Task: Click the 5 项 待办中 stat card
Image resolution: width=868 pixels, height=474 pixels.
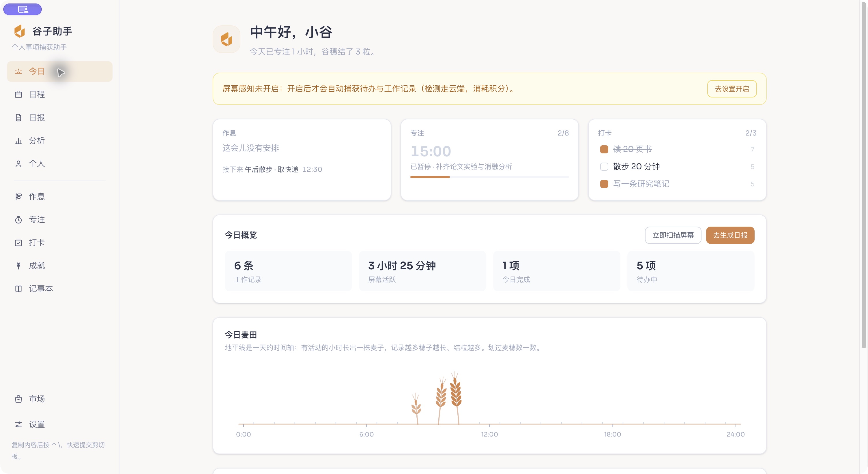Action: [691, 271]
